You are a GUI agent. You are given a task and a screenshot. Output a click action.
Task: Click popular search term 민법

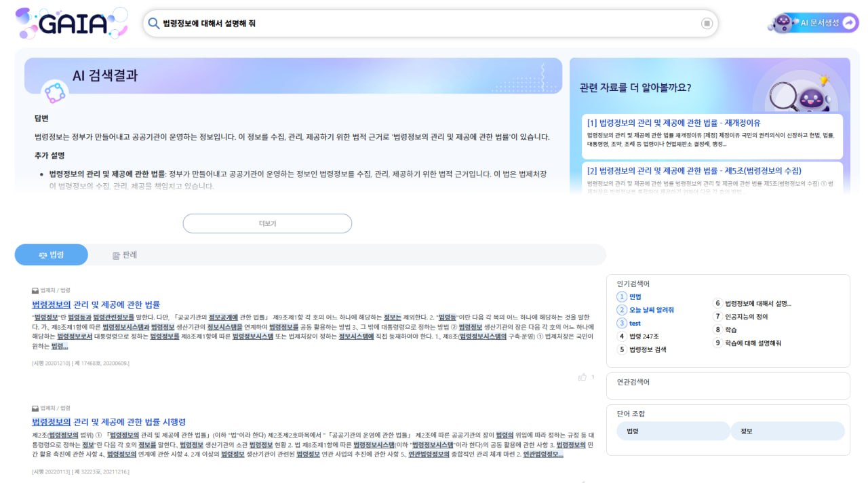[x=635, y=296]
